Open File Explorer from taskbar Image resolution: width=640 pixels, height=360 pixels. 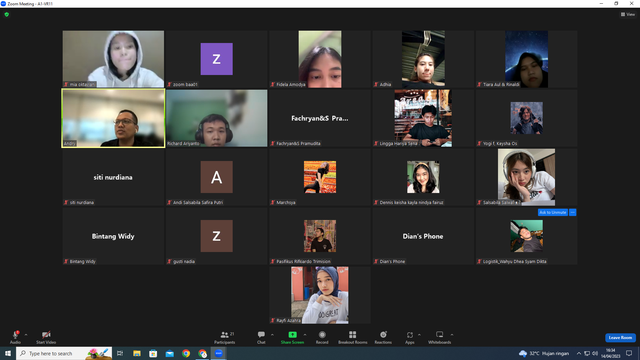pos(137,353)
